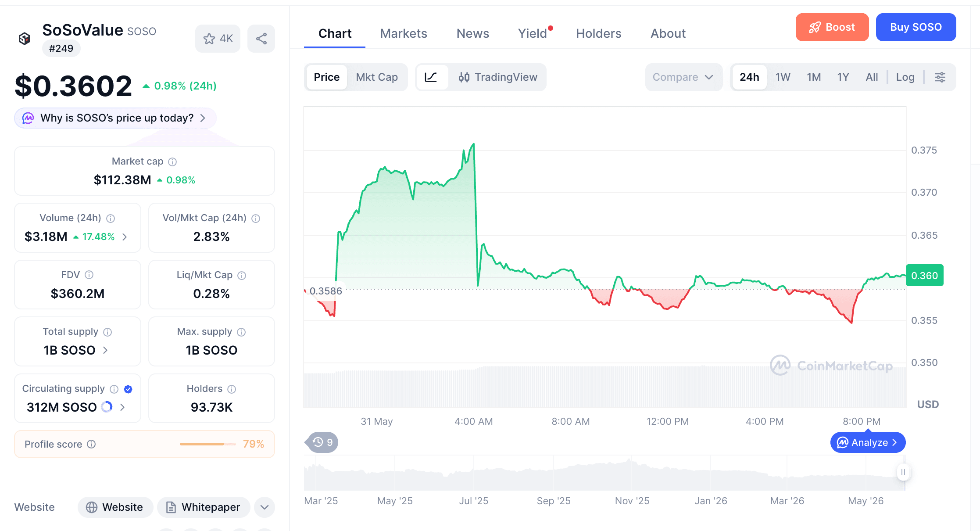Open the history events badge showing 9
The width and height of the screenshot is (980, 531).
pos(323,442)
